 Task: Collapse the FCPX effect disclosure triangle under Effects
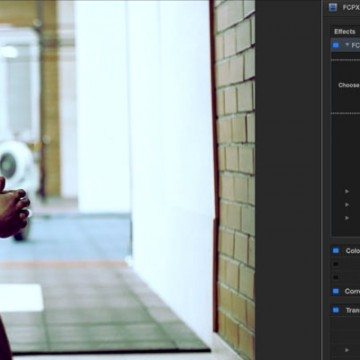point(347,45)
